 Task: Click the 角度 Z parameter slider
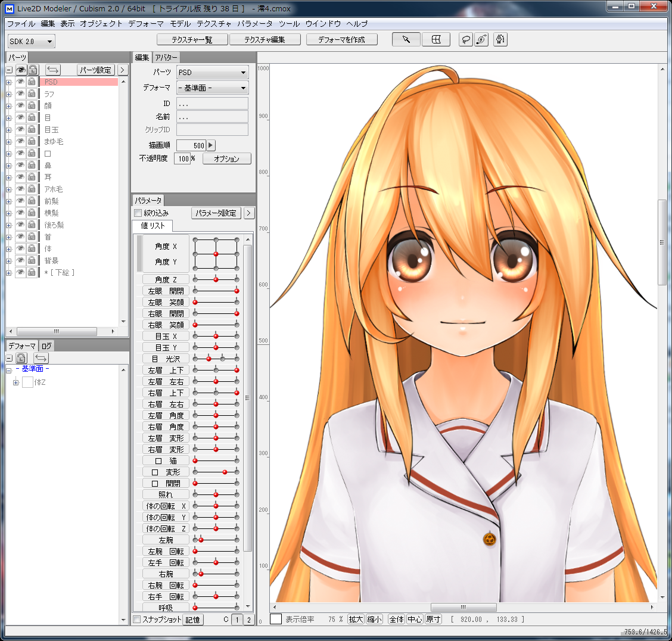tap(216, 279)
